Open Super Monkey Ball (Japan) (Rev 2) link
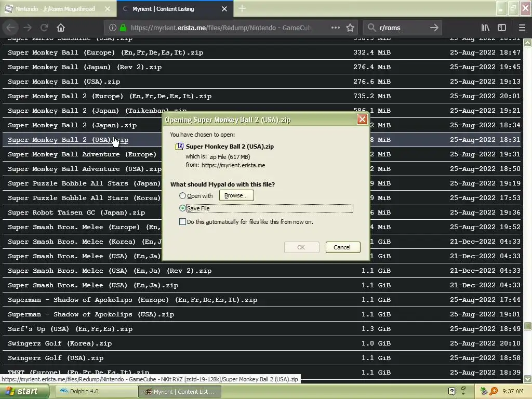 coord(85,67)
